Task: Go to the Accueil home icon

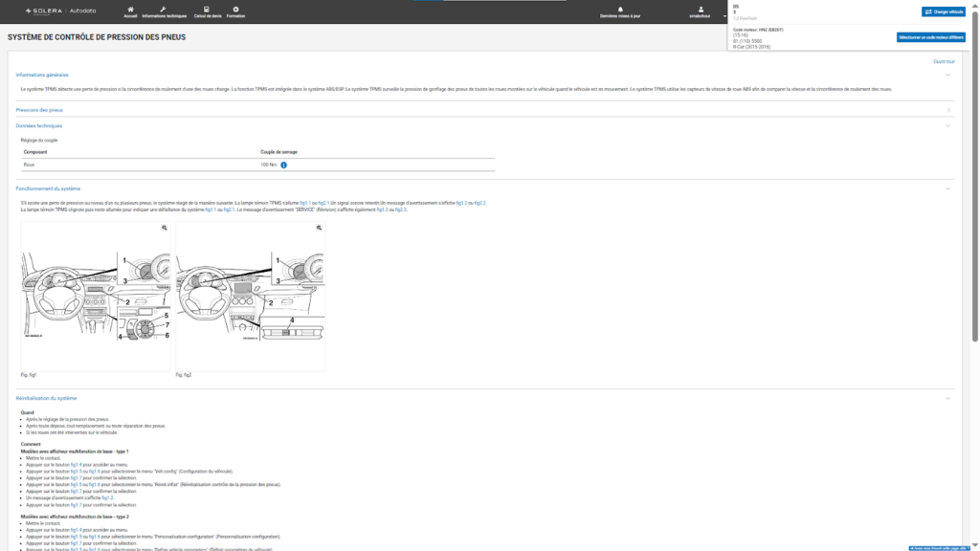Action: pos(130,10)
